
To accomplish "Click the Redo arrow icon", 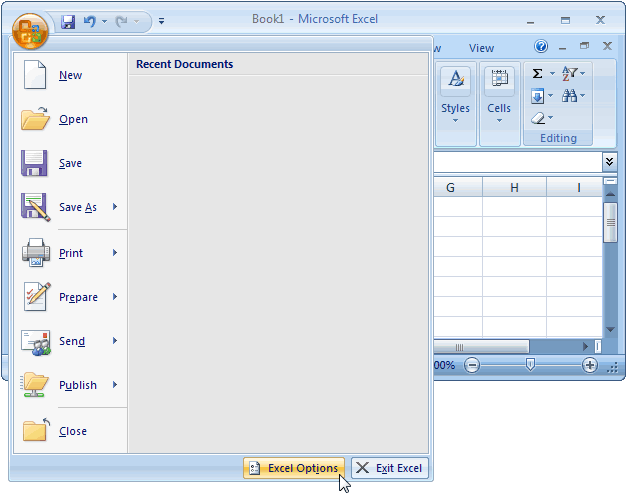I will click(121, 21).
